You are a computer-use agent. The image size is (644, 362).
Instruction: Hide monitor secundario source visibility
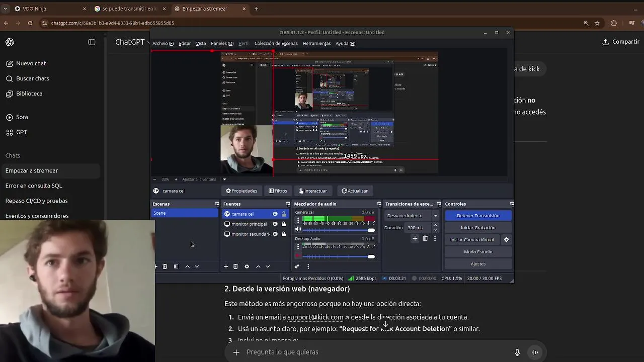tap(275, 234)
